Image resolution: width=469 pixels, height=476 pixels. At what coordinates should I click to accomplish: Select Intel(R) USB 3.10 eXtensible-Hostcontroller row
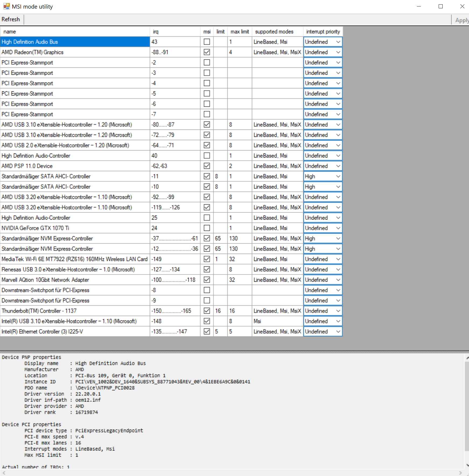tap(75, 321)
